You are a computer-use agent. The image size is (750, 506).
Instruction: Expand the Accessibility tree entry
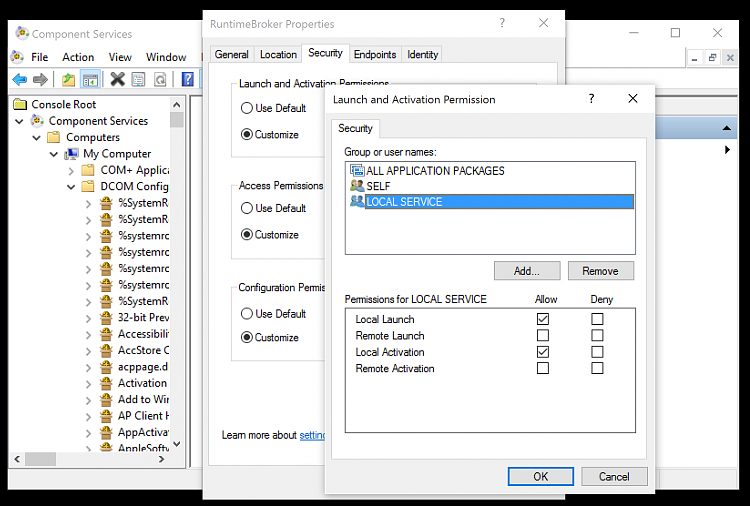tap(88, 334)
